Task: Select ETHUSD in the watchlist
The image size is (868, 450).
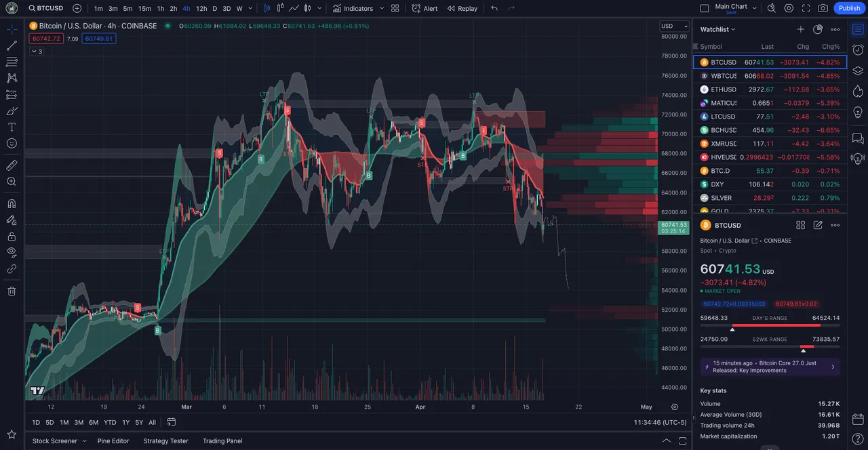Action: 770,89
